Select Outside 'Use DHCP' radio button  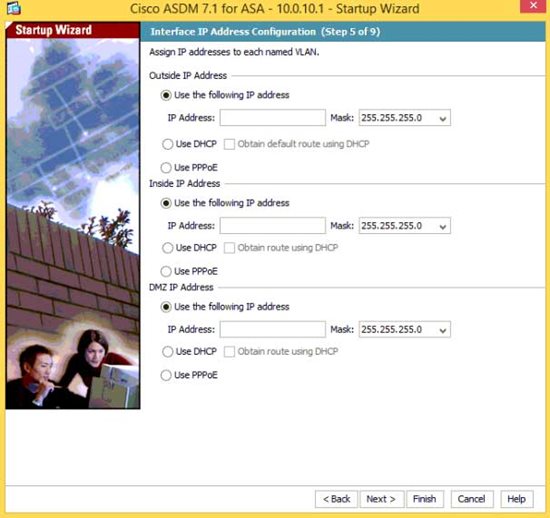point(168,144)
